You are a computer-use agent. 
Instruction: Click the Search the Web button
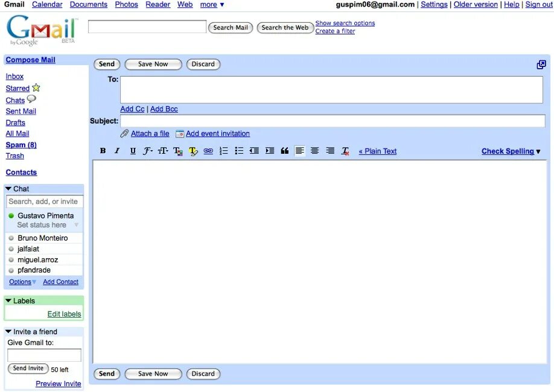[285, 28]
